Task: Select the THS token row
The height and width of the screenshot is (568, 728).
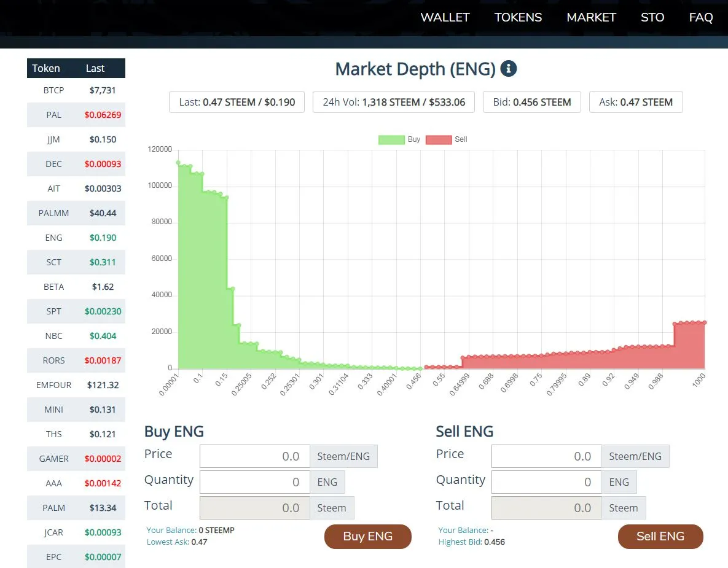Action: (76, 434)
